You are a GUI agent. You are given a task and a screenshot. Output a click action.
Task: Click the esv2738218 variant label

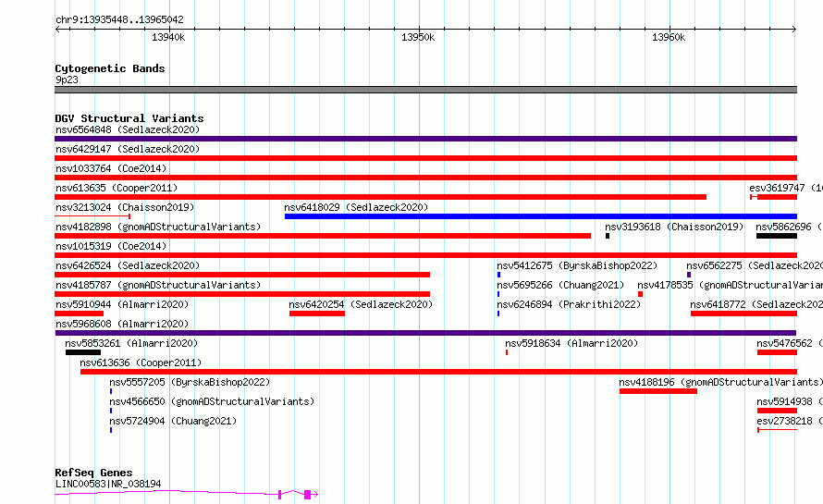pyautogui.click(x=790, y=421)
